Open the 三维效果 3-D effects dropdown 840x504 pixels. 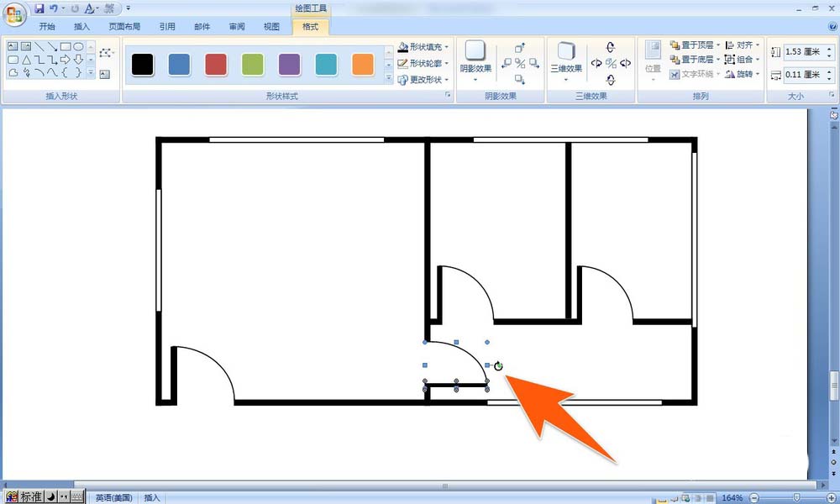565,60
